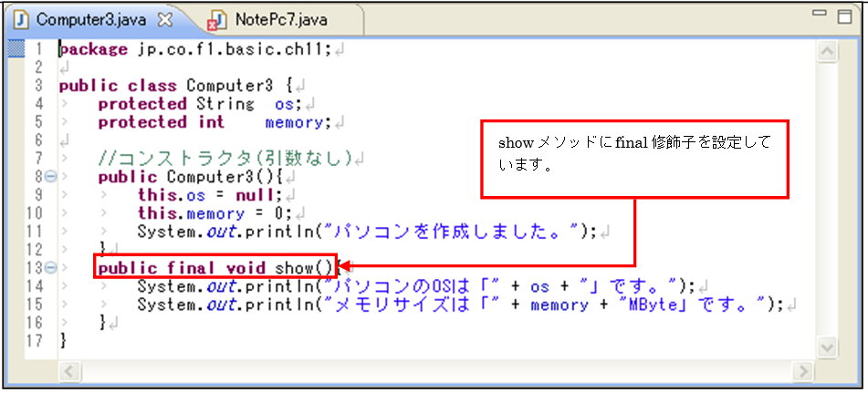The height and width of the screenshot is (393, 868).
Task: Place cursor on the 'memory' field declaration
Action: coord(296,122)
